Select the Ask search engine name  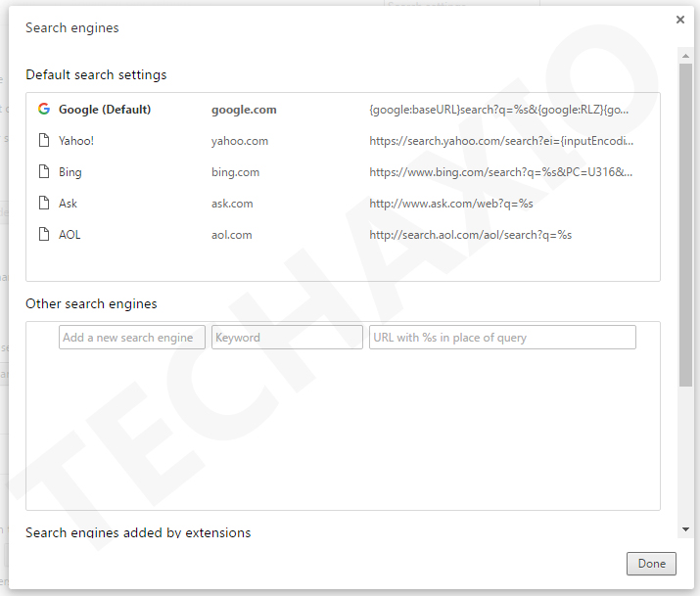click(68, 204)
